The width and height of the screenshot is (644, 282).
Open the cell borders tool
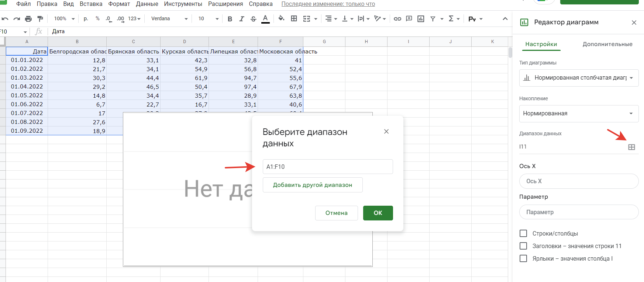pyautogui.click(x=294, y=19)
